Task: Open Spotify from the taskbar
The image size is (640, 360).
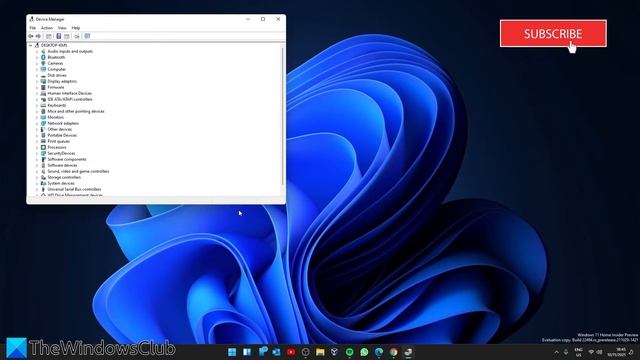Action: point(349,352)
